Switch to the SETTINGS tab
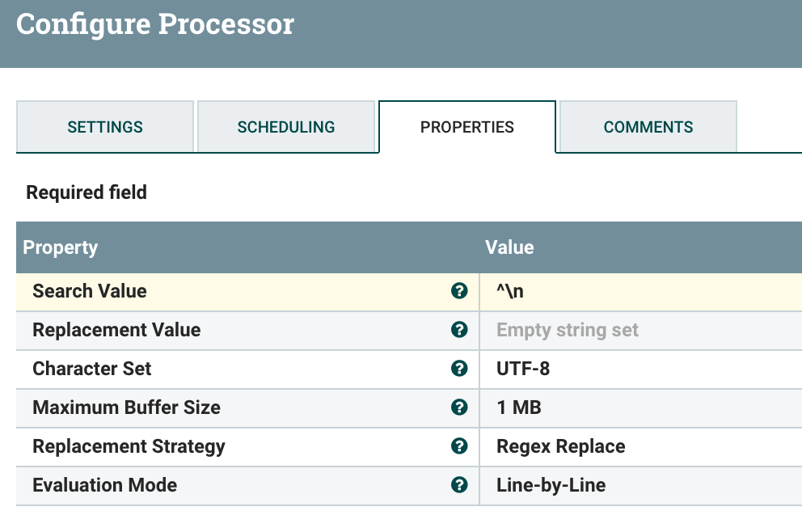This screenshot has height=532, width=802. [105, 127]
